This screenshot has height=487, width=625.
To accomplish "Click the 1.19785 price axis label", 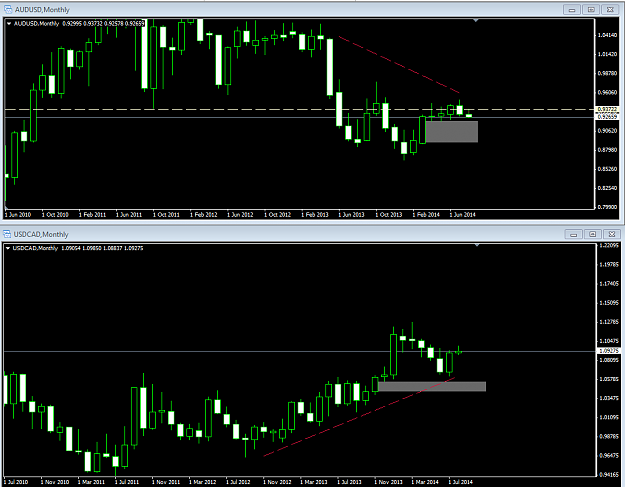I will (609, 265).
